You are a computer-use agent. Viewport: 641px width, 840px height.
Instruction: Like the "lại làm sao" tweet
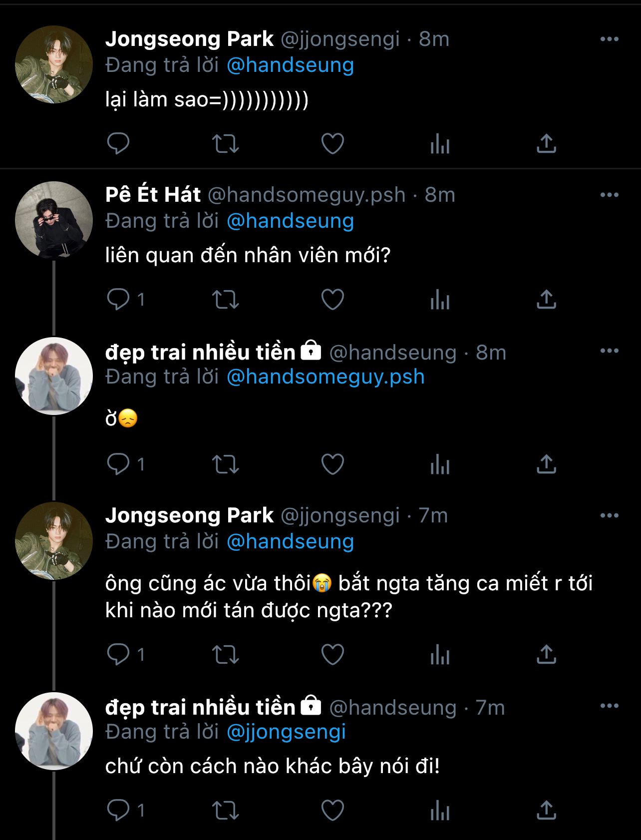pyautogui.click(x=332, y=144)
